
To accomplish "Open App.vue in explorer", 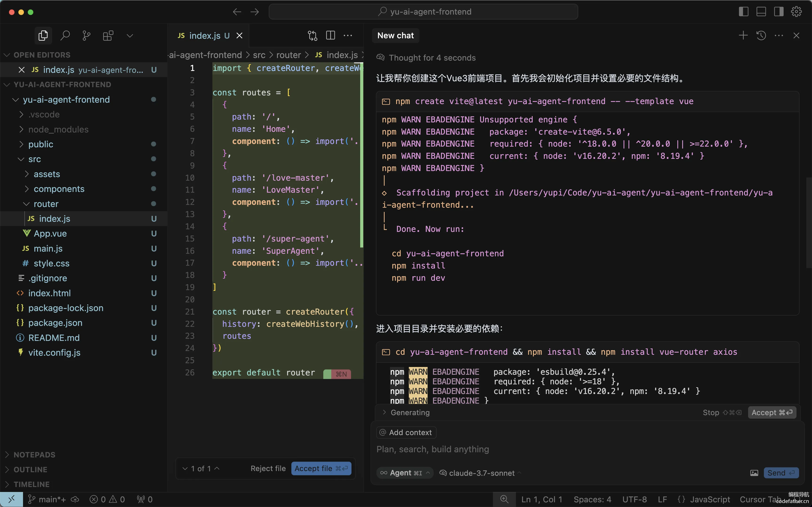I will [x=84, y=233].
